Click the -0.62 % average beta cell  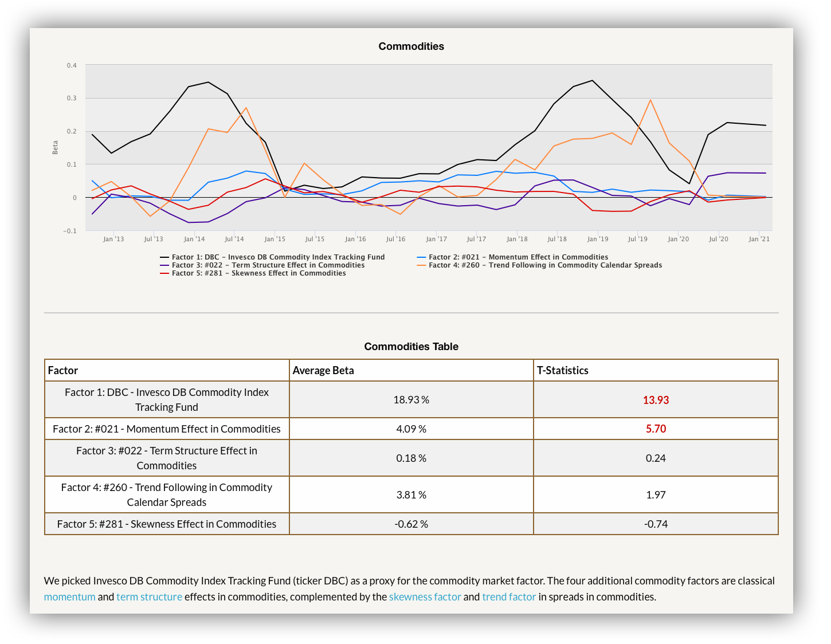[411, 524]
